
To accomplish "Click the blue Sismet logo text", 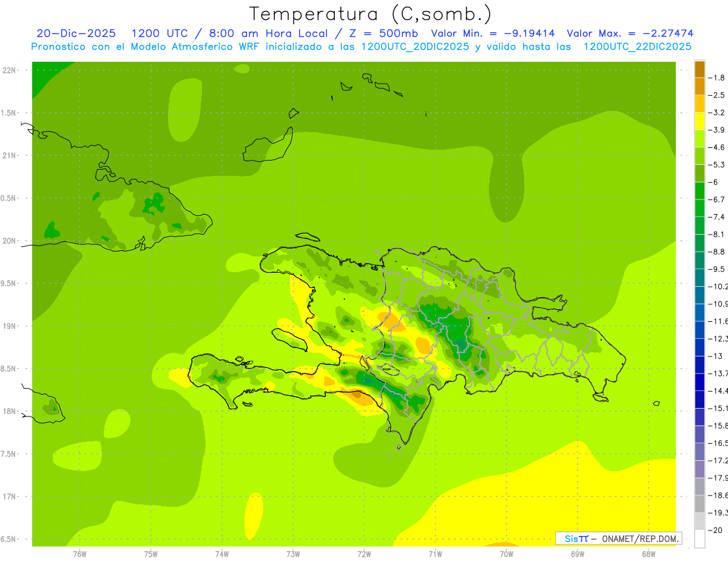I will click(x=576, y=538).
